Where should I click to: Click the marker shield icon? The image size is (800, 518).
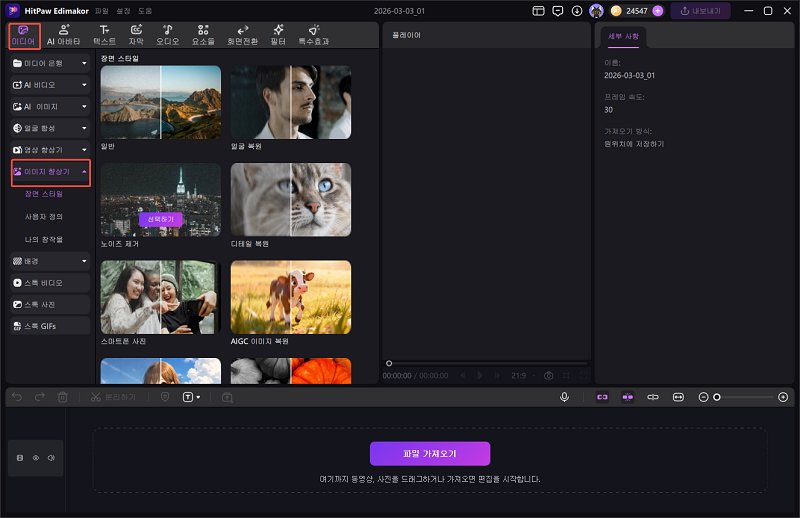point(165,397)
